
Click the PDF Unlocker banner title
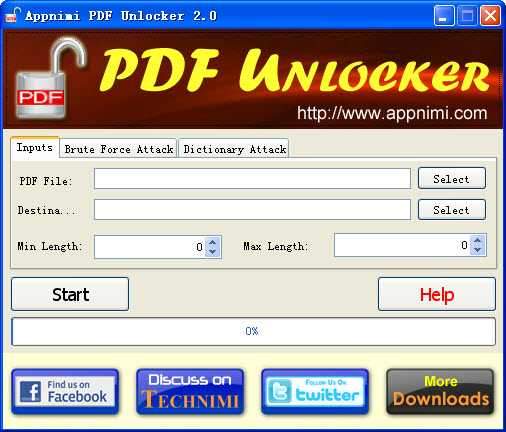[294, 71]
